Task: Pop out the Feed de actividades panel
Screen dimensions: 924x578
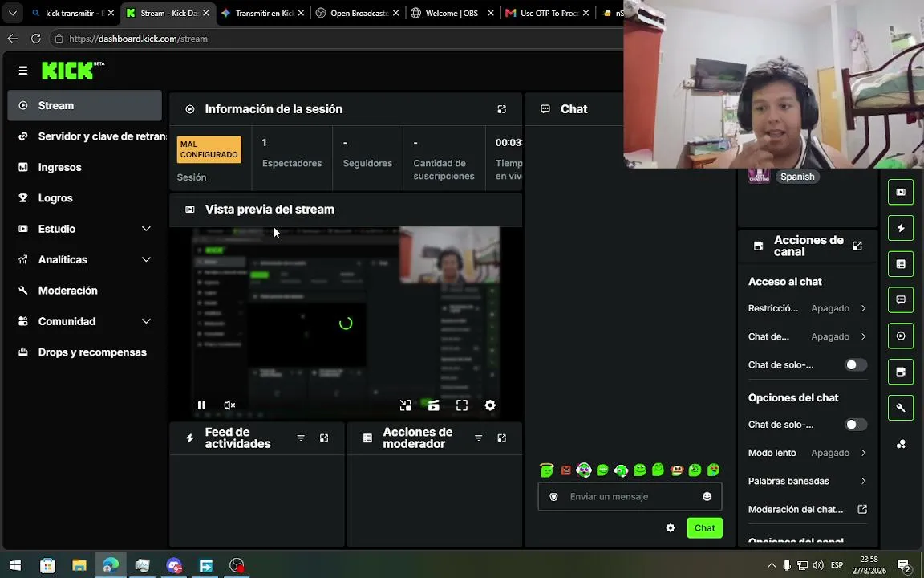Action: click(x=324, y=438)
